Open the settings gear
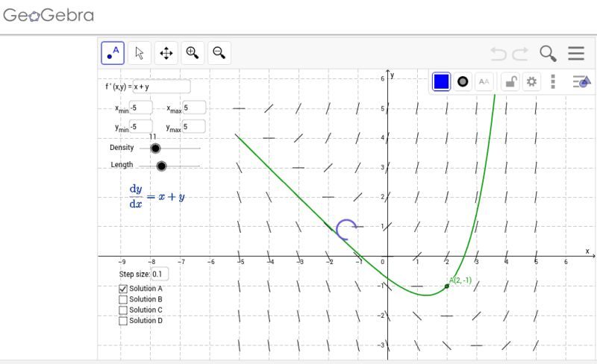This screenshot has height=364, width=597. tap(531, 81)
